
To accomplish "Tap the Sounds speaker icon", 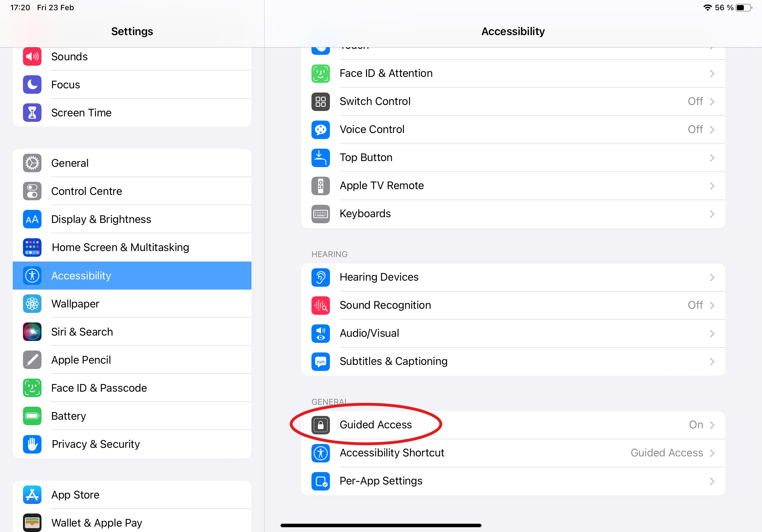I will [32, 56].
